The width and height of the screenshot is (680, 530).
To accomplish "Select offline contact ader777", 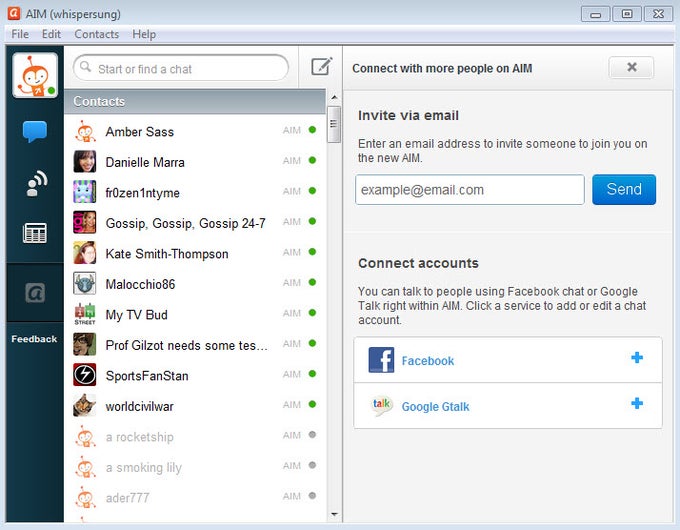I will (195, 497).
